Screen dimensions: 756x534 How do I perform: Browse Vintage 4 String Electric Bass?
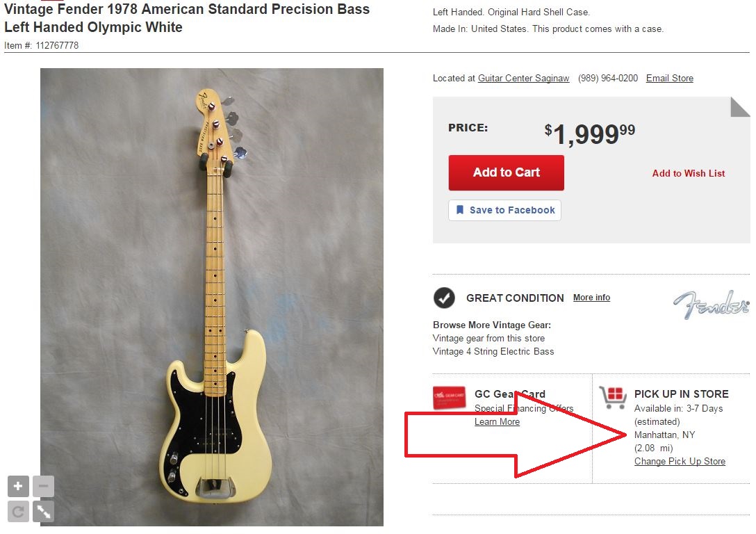point(493,351)
